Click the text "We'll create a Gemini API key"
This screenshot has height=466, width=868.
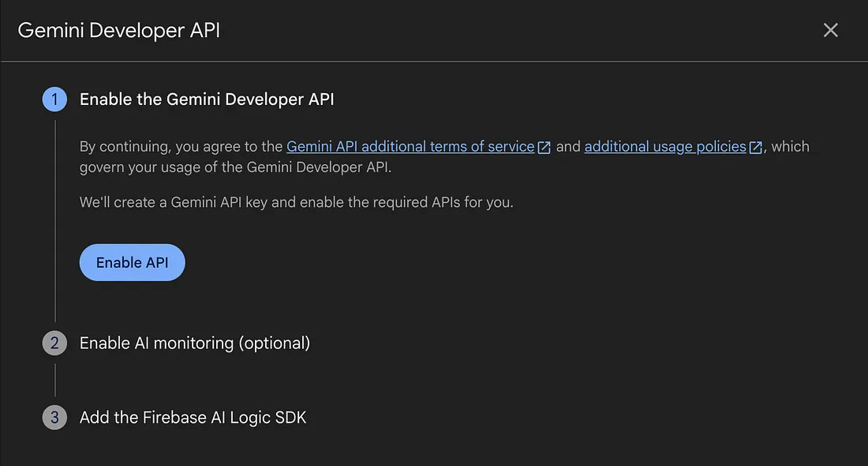[x=174, y=202]
